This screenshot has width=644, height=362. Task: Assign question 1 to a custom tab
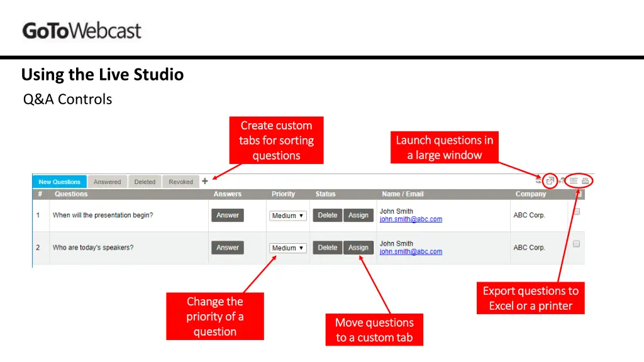pyautogui.click(x=358, y=215)
